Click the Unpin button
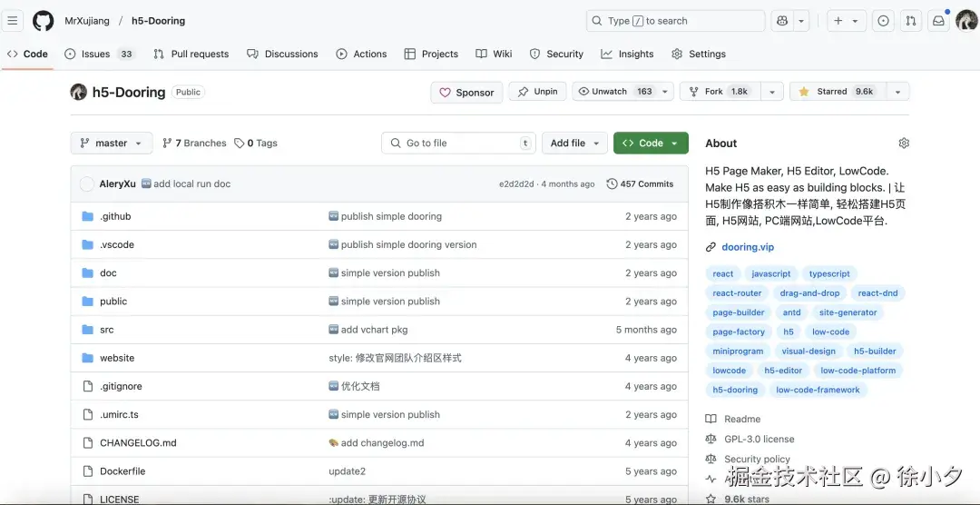 [x=537, y=92]
